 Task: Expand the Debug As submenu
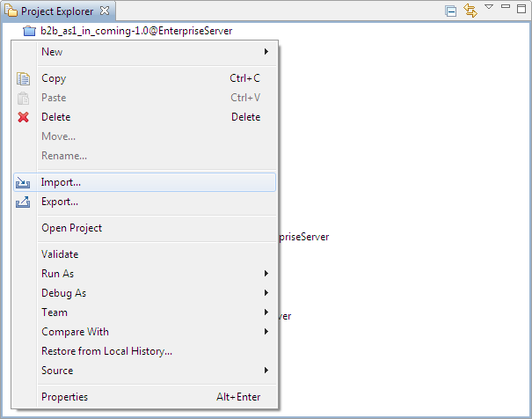266,293
